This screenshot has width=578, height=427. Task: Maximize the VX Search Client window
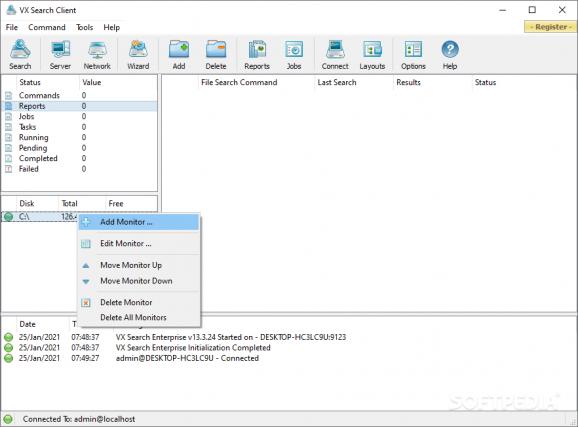pyautogui.click(x=532, y=10)
